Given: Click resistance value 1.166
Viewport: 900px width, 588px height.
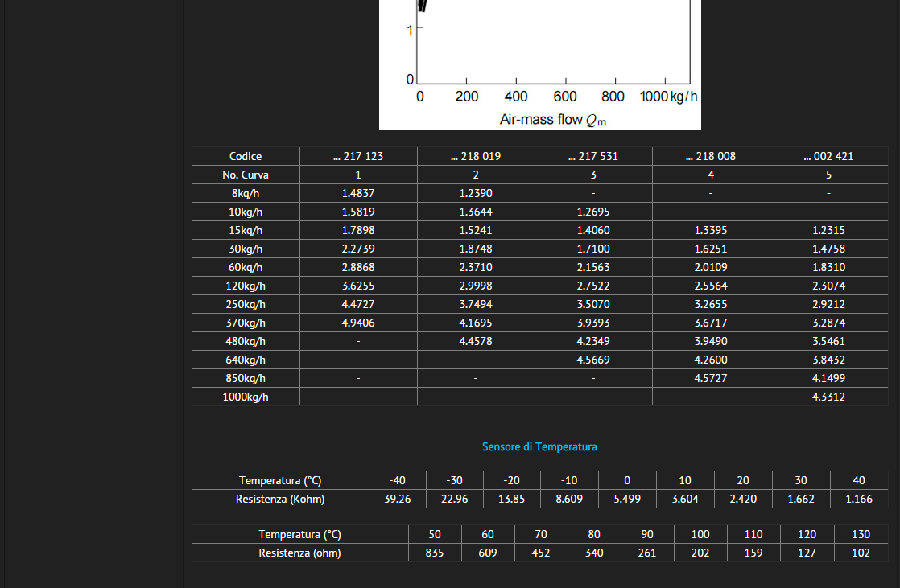Looking at the screenshot, I should click(859, 499).
